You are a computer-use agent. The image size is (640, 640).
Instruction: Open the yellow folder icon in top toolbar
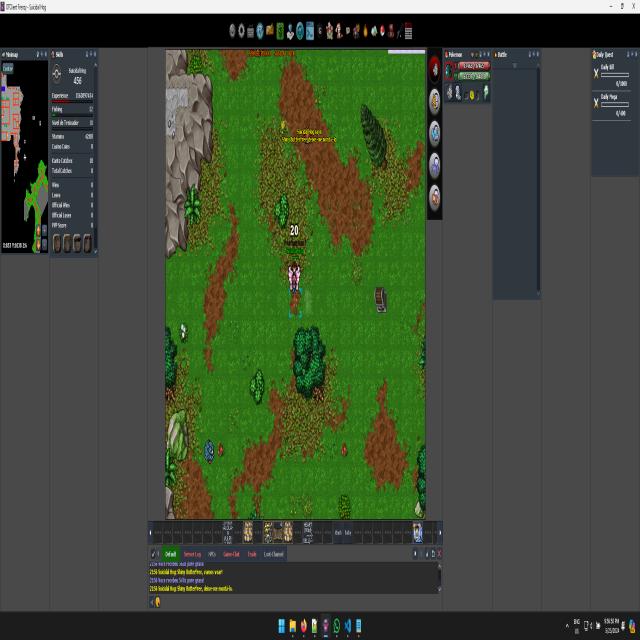[270, 30]
